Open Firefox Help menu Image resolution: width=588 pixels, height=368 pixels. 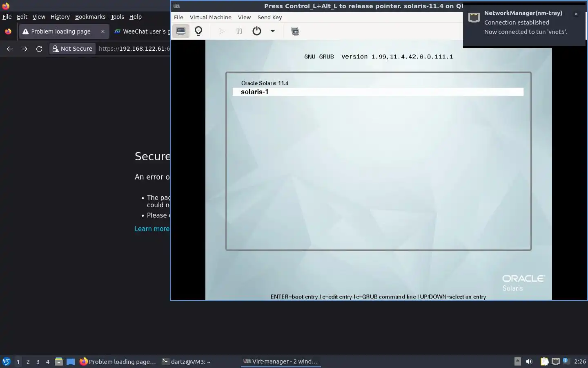136,17
